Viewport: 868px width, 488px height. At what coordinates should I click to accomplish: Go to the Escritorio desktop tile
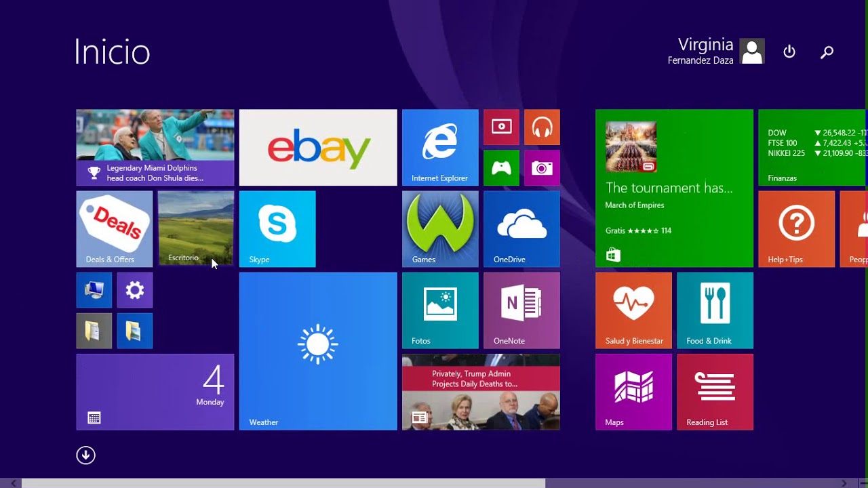pos(196,229)
